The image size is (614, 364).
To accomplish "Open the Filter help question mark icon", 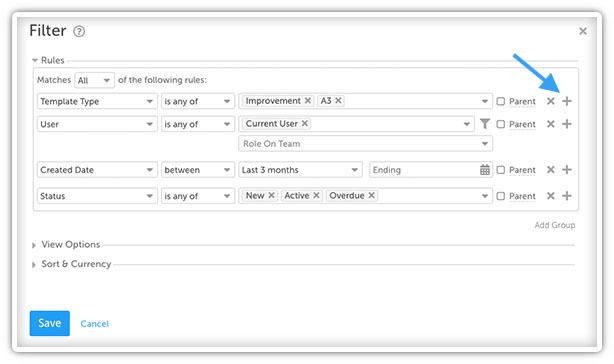I will pos(79,31).
